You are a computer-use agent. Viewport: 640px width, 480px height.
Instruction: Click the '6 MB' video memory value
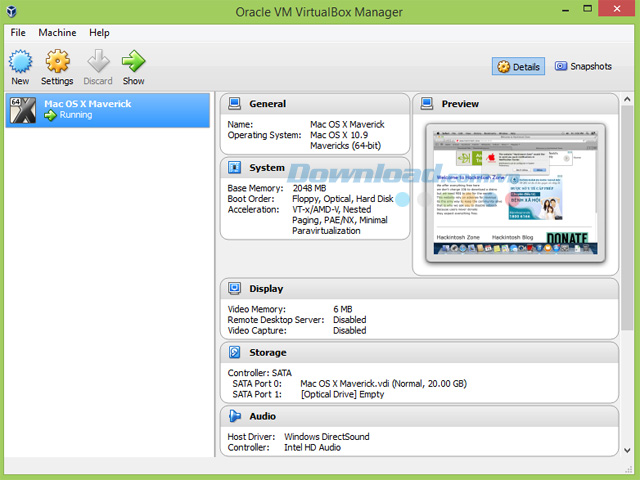tap(343, 309)
